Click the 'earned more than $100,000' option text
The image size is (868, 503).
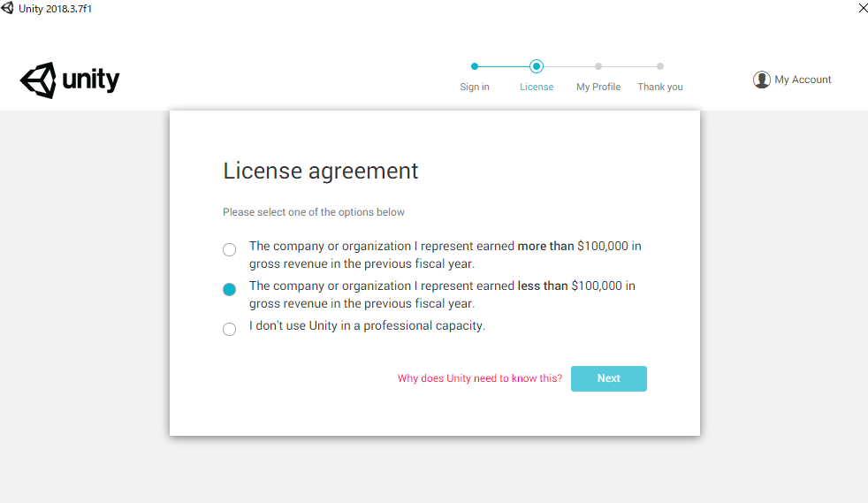pyautogui.click(x=445, y=255)
